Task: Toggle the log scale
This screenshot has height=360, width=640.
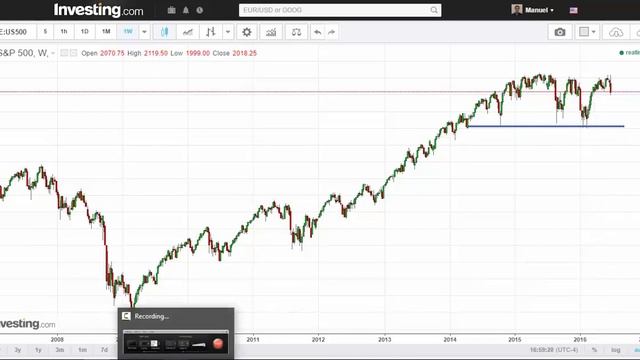Action: (616, 350)
